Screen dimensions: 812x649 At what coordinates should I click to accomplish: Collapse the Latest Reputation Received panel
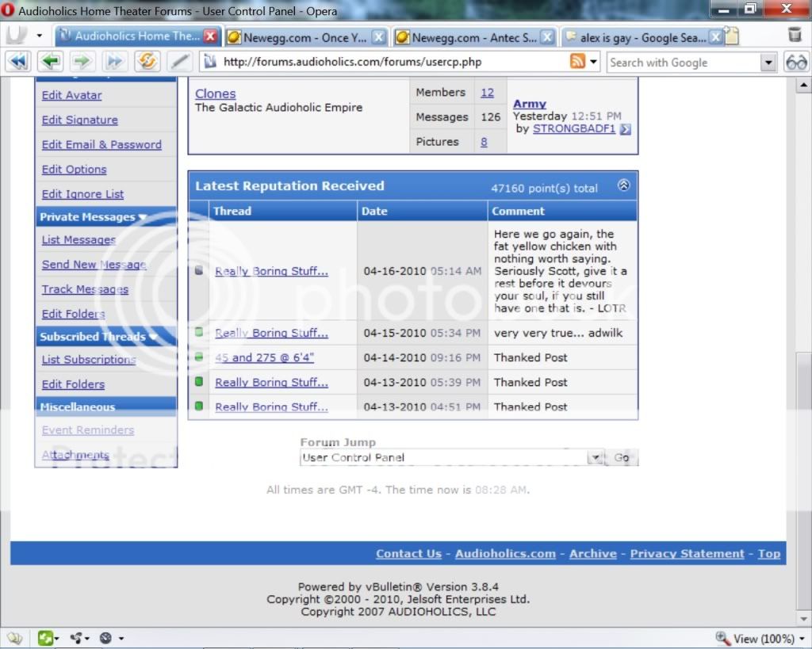(x=623, y=185)
